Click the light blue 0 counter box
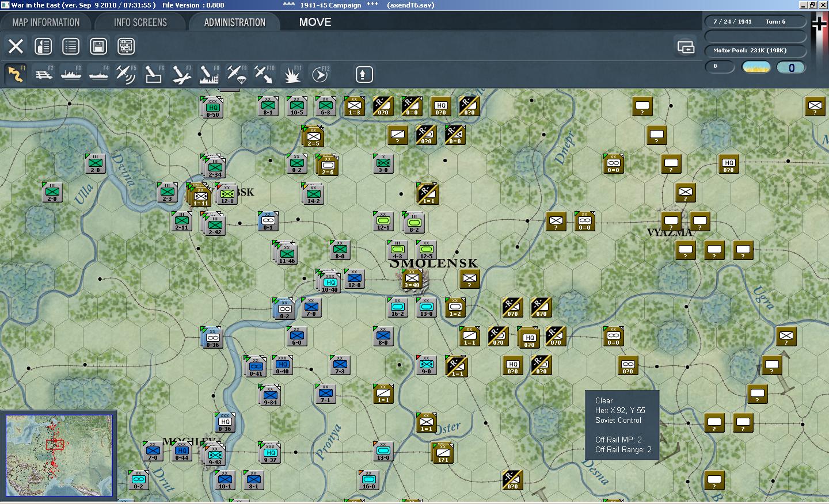Viewport: 829px width, 504px height. [x=791, y=67]
